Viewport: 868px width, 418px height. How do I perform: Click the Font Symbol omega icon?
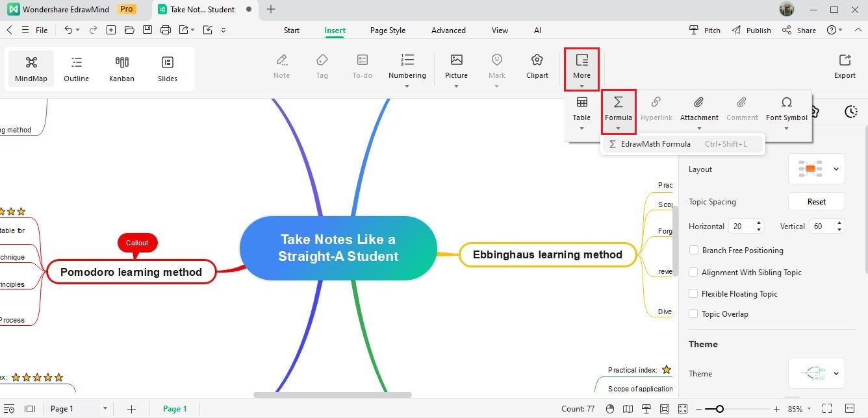coord(786,103)
